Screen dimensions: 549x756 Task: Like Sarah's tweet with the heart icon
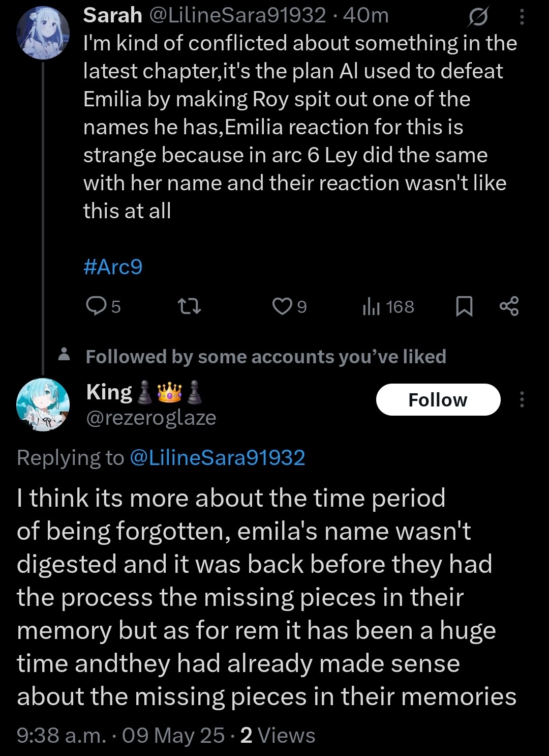(x=281, y=306)
